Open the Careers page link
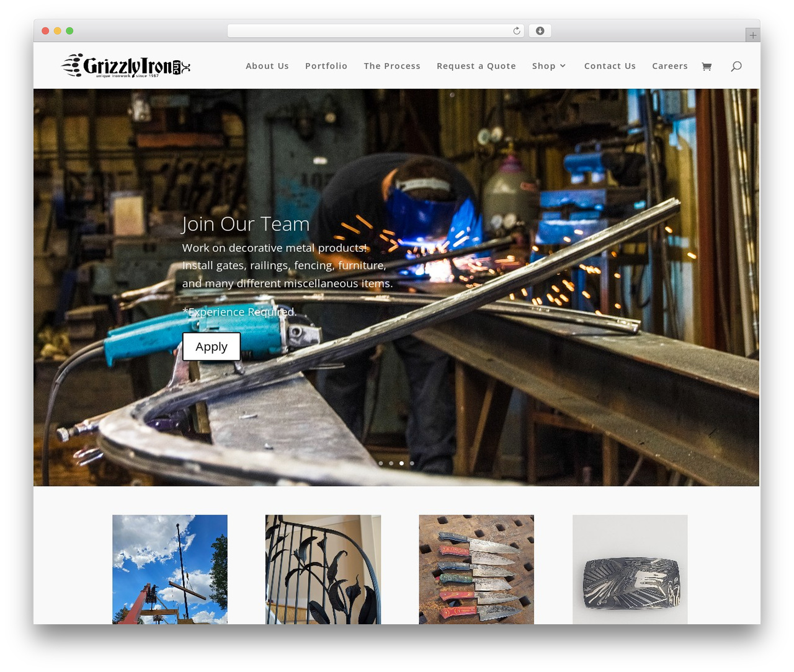794x672 pixels. click(670, 66)
